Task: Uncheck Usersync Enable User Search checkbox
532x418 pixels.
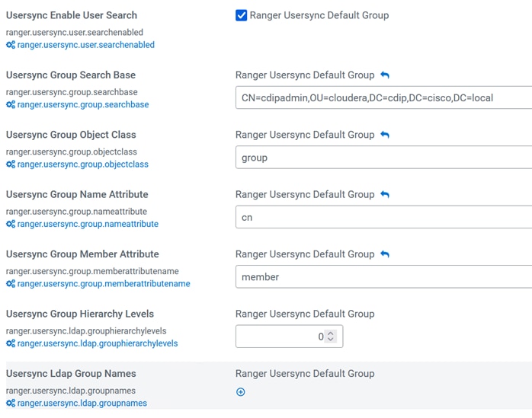Action: coord(242,15)
